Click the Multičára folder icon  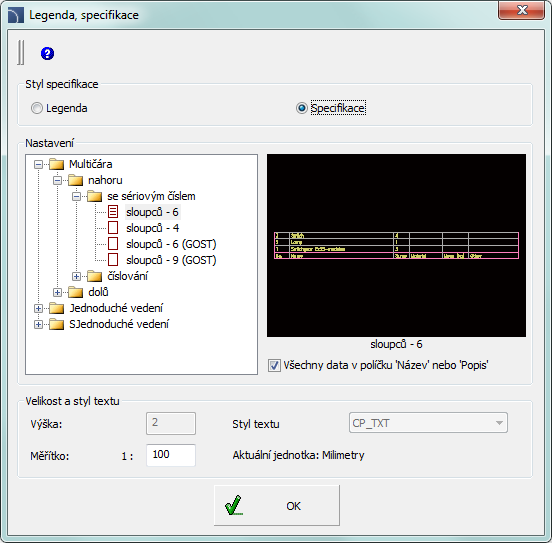[x=56, y=164]
